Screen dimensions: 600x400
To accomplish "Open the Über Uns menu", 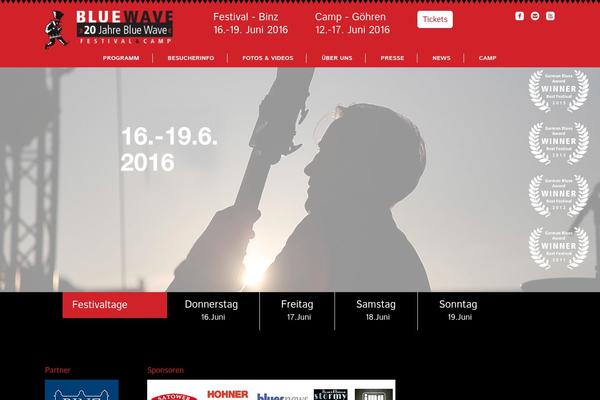I will 337,58.
